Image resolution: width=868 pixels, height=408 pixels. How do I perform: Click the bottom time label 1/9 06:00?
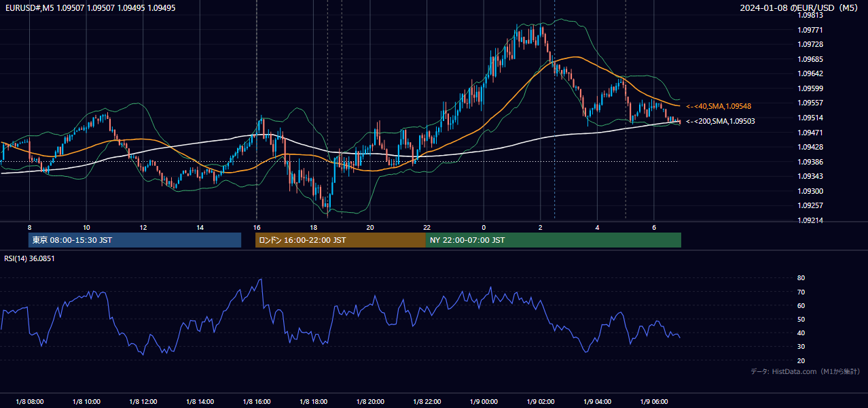click(654, 402)
